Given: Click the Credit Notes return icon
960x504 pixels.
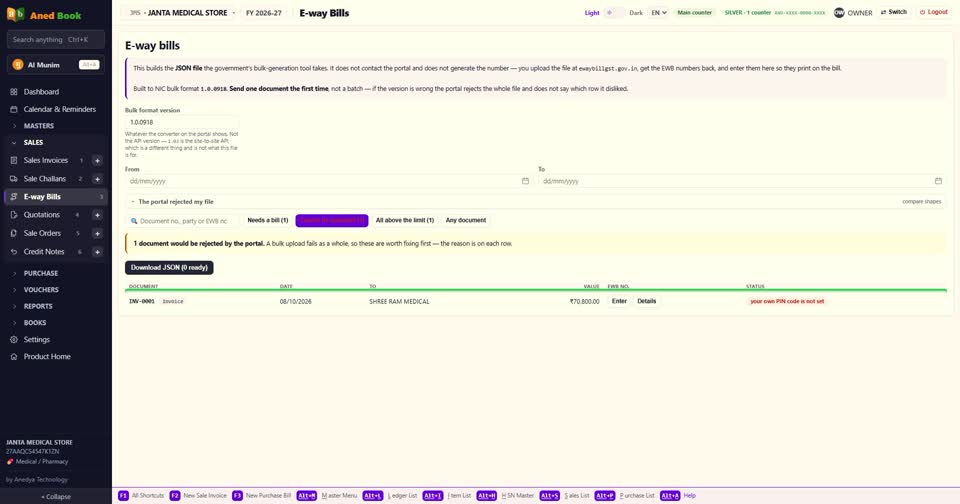Looking at the screenshot, I should [14, 252].
